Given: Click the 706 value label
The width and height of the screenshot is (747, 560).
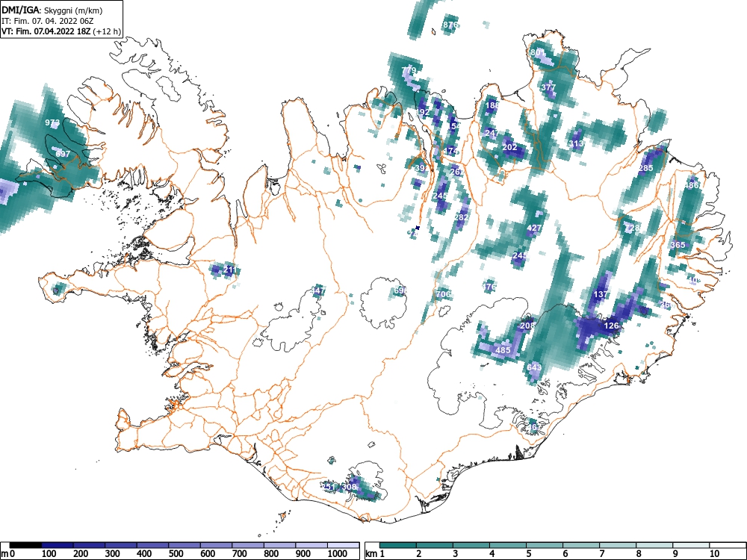Looking at the screenshot, I should click(x=443, y=294).
